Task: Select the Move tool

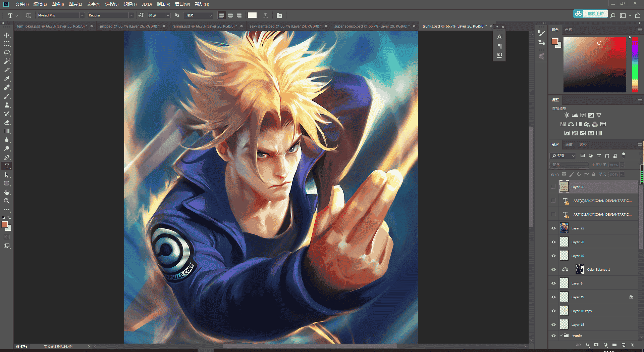Action: coord(7,35)
